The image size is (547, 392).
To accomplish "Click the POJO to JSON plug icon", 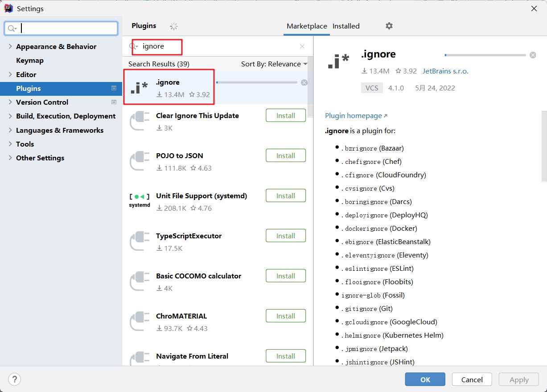I will [x=140, y=162].
